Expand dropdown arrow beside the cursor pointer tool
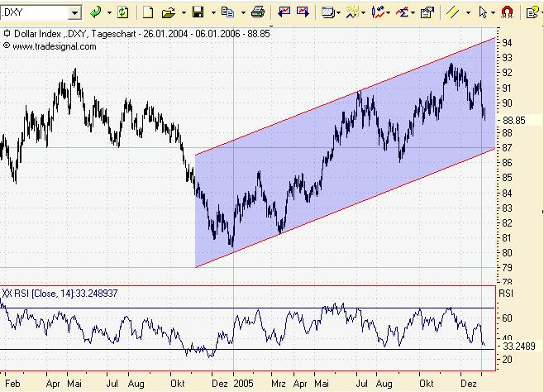 tap(493, 13)
